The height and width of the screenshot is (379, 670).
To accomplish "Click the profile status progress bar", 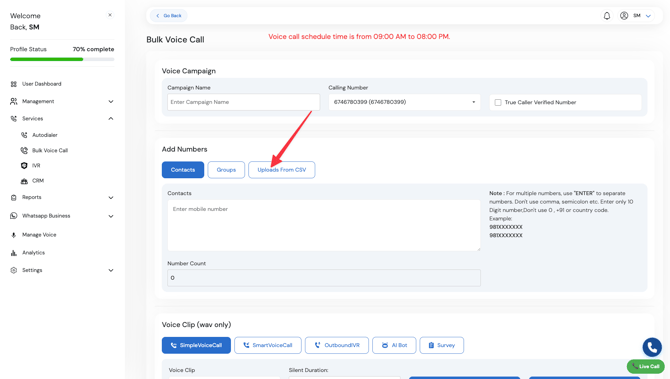I will pyautogui.click(x=62, y=59).
